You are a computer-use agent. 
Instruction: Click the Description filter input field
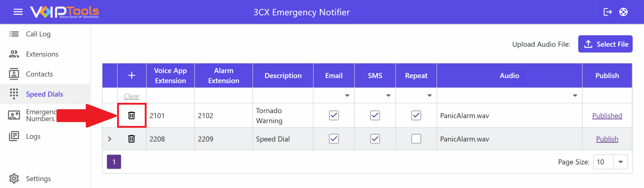pyautogui.click(x=283, y=96)
